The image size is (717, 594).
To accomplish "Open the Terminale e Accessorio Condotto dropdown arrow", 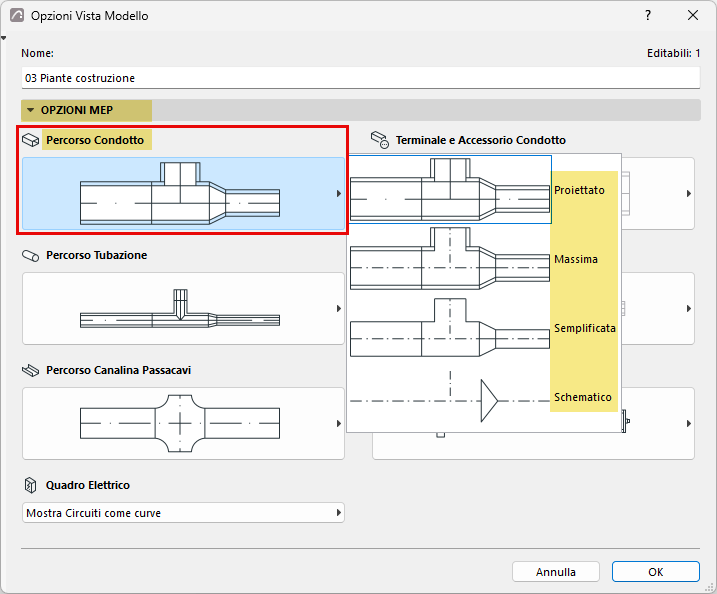I will 689,193.
